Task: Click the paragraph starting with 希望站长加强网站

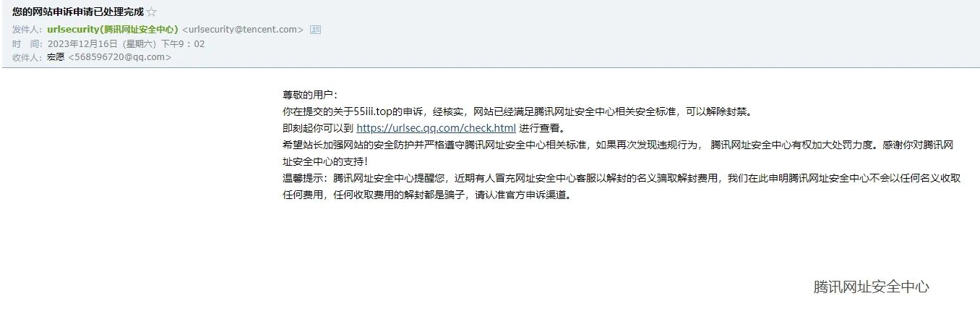Action: 619,153
